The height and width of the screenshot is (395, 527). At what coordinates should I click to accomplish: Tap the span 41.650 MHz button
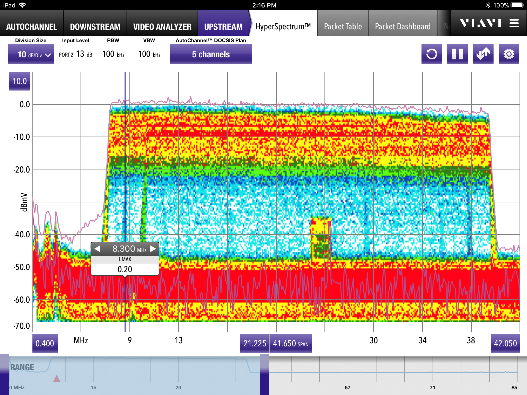tap(291, 343)
